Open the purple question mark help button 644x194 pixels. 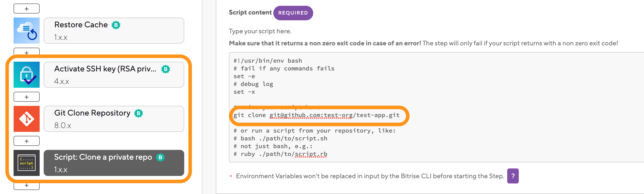point(513,176)
